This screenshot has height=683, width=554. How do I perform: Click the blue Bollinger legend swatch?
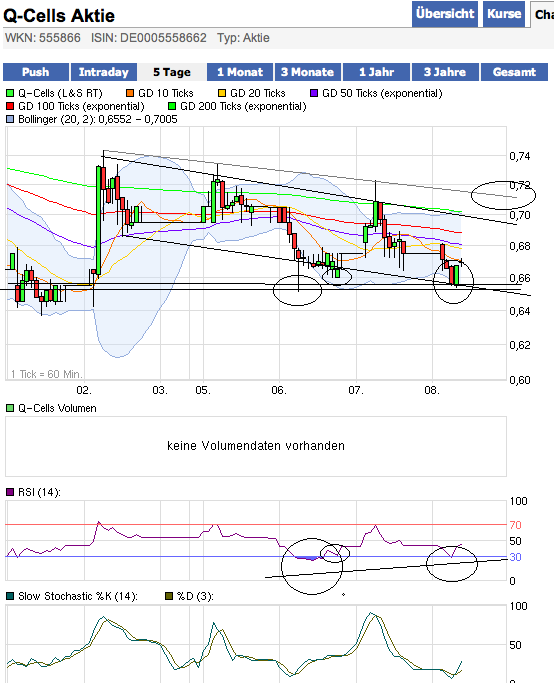pyautogui.click(x=10, y=119)
